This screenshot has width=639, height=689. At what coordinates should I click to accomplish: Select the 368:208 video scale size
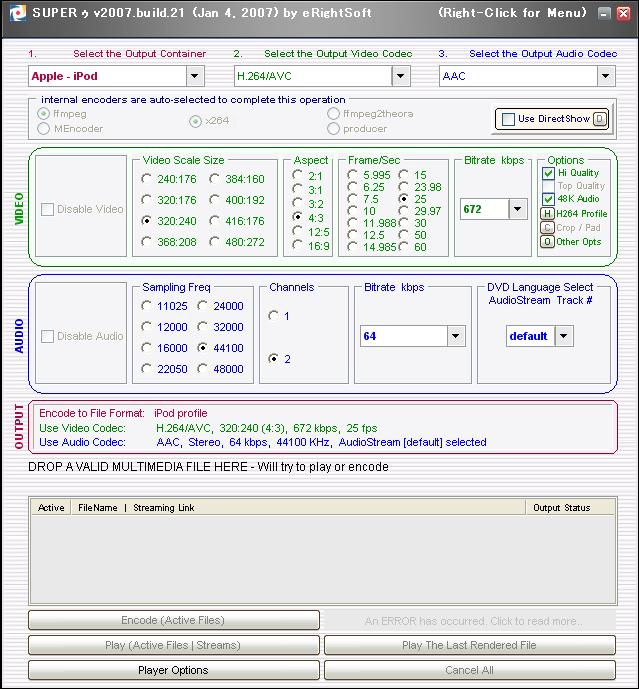[146, 242]
